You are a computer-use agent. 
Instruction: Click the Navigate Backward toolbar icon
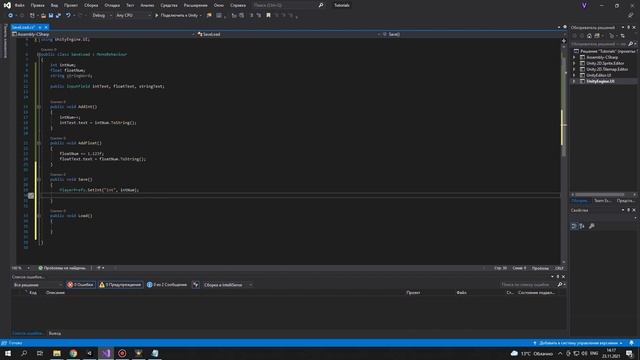[x=10, y=16]
